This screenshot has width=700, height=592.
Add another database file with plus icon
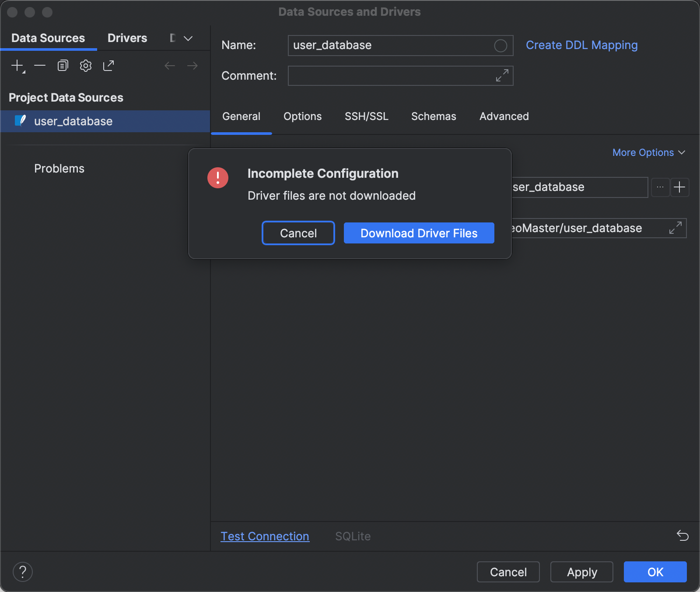[x=680, y=187]
